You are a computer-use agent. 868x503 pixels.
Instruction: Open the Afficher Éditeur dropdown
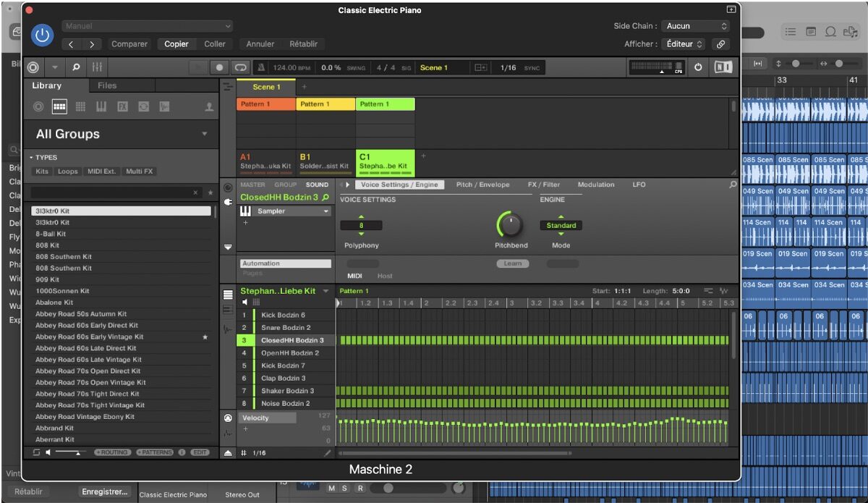(684, 44)
